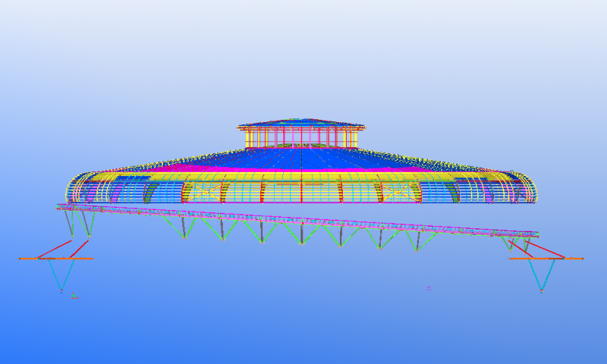Viewport: 607px width, 364px height.
Task: Click the left rounded end of the roof
Action: 74,188
